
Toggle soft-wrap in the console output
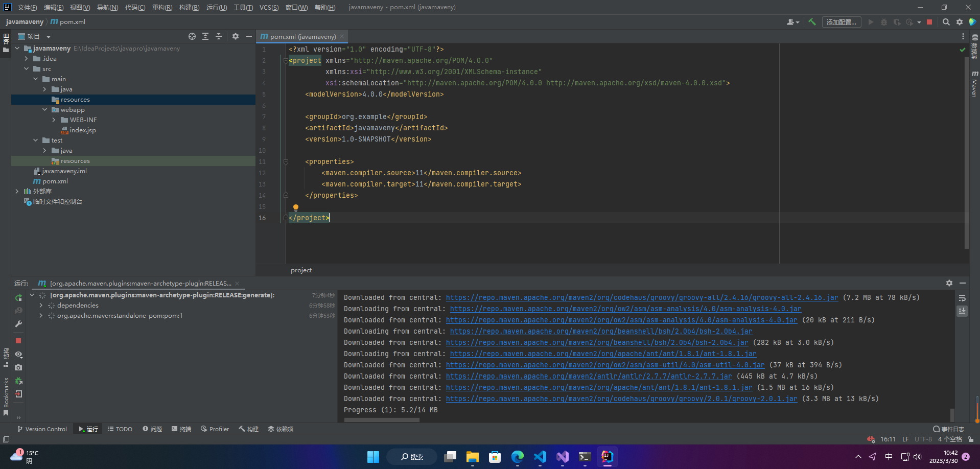962,298
